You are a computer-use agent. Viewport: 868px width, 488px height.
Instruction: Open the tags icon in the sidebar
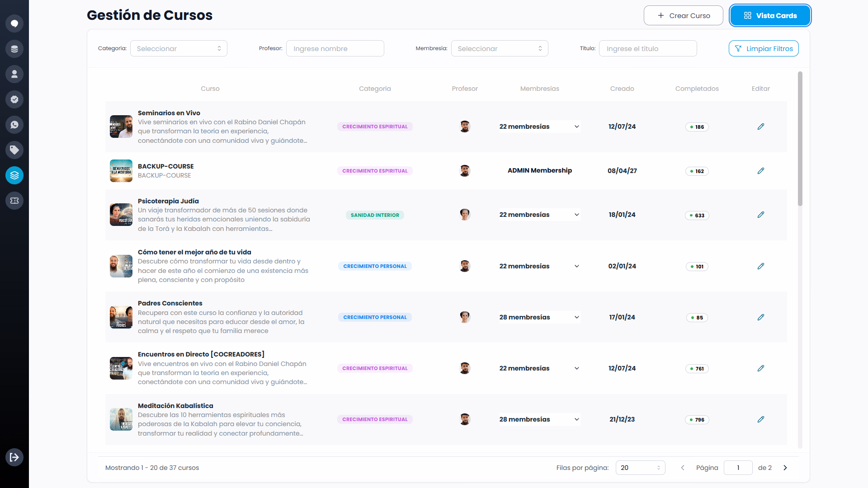[x=14, y=150]
